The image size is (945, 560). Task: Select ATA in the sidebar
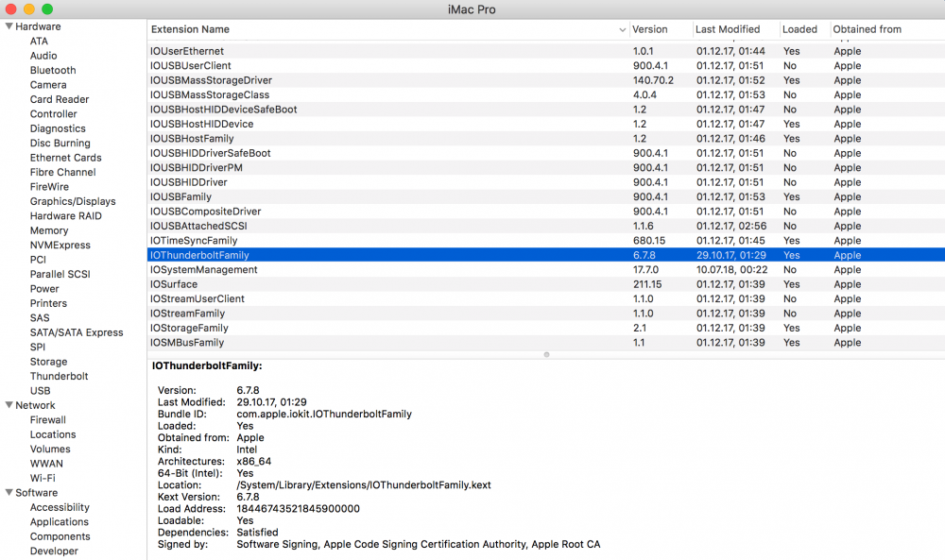[39, 41]
